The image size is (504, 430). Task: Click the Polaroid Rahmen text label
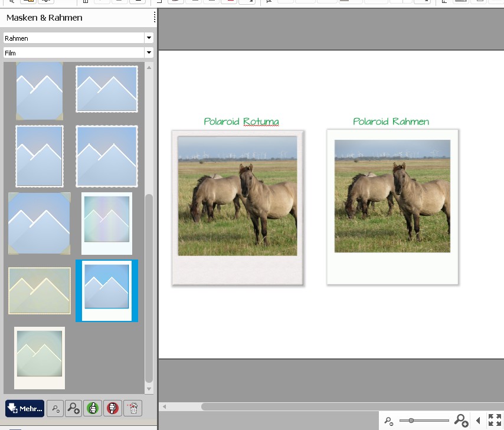point(391,122)
